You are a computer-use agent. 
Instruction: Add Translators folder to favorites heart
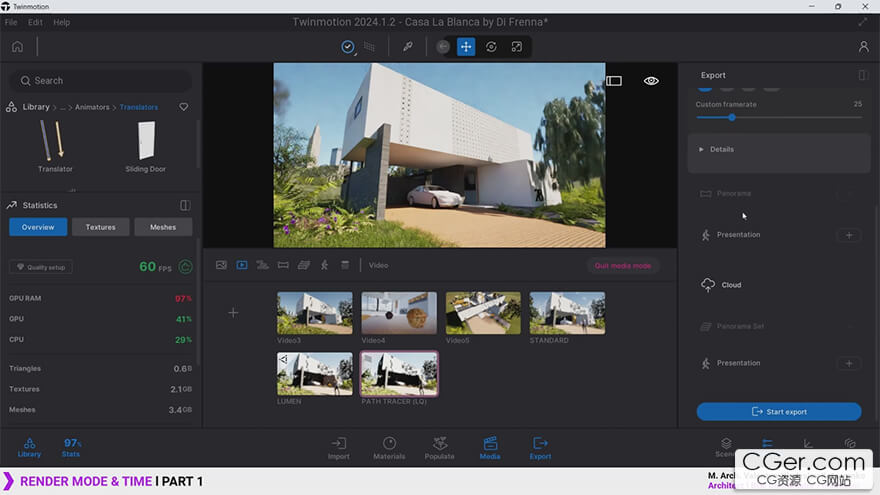pyautogui.click(x=184, y=107)
